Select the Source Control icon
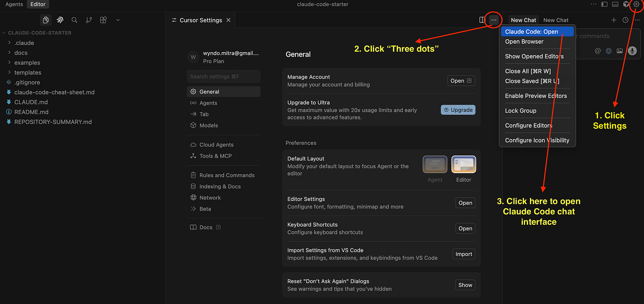Viewport: 644px width, 304px height. (x=88, y=20)
